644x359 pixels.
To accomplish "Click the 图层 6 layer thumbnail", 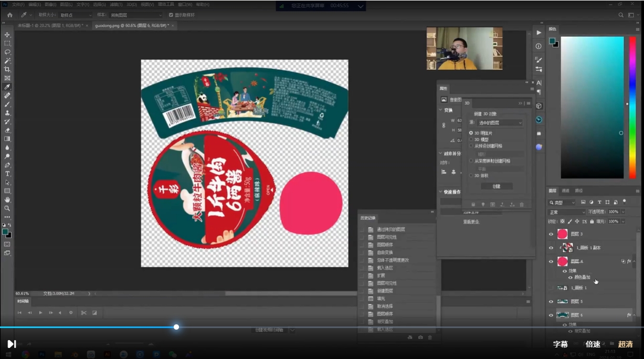I will pos(563,315).
